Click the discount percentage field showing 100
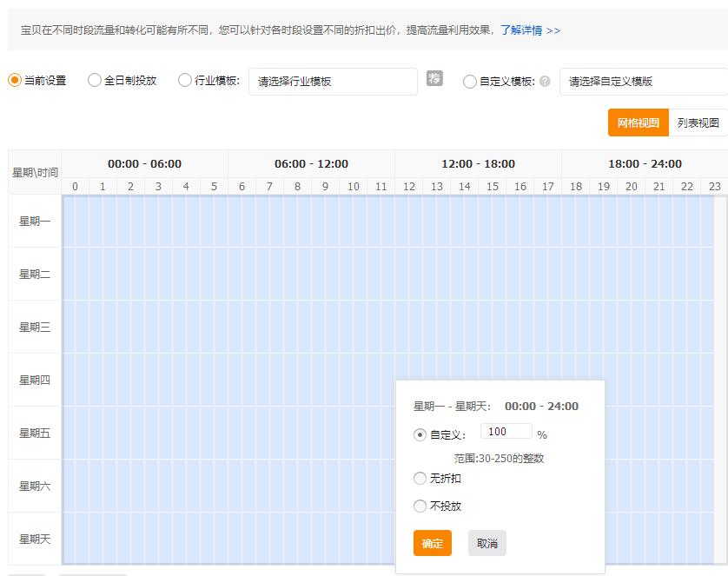 [x=506, y=431]
